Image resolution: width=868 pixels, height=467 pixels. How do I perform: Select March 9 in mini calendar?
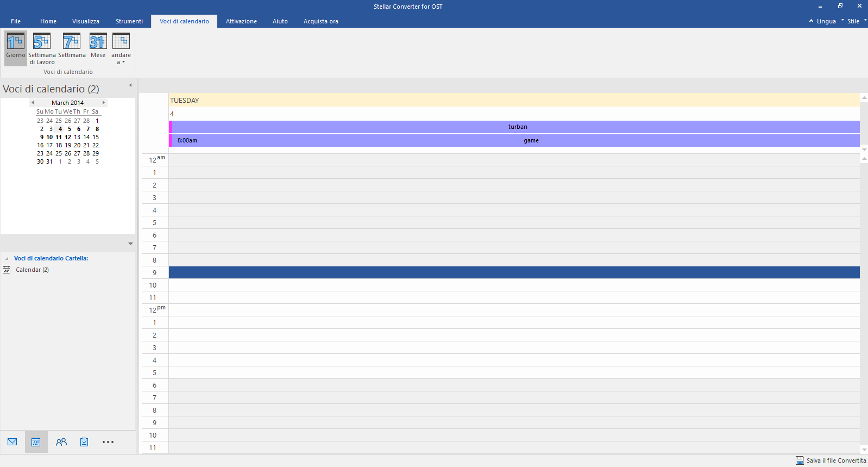point(42,137)
